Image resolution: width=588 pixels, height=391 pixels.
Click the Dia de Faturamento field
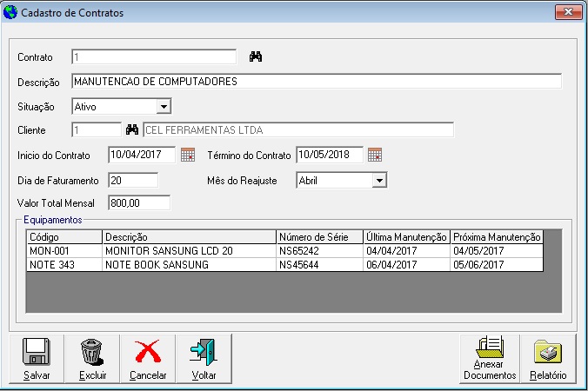coord(133,181)
